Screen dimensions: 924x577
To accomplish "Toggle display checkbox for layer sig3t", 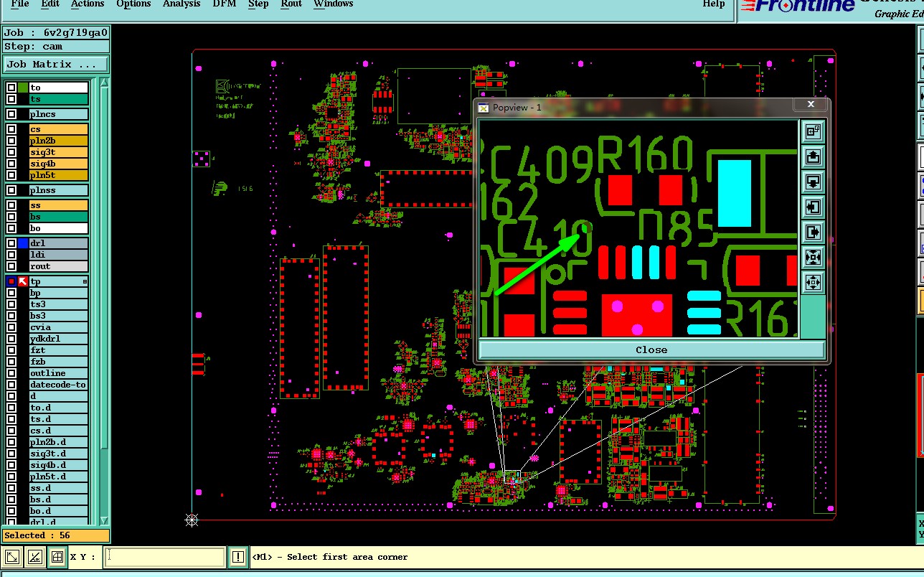I will [x=11, y=152].
